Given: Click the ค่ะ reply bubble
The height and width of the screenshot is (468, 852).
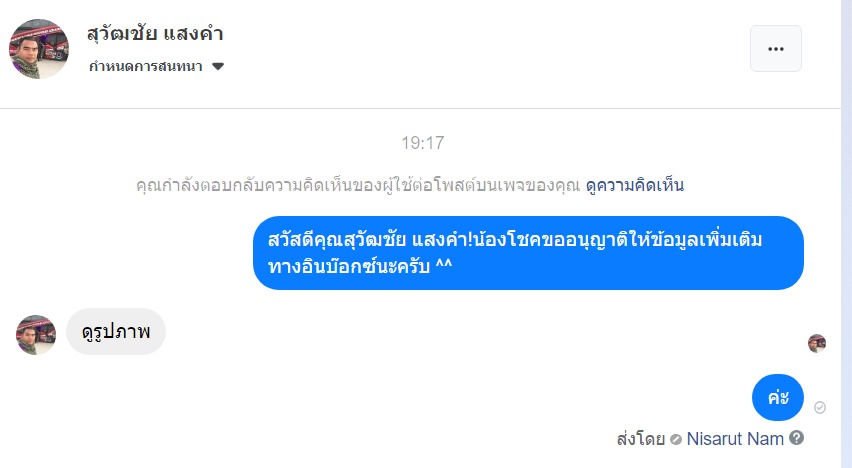Looking at the screenshot, I should click(778, 398).
